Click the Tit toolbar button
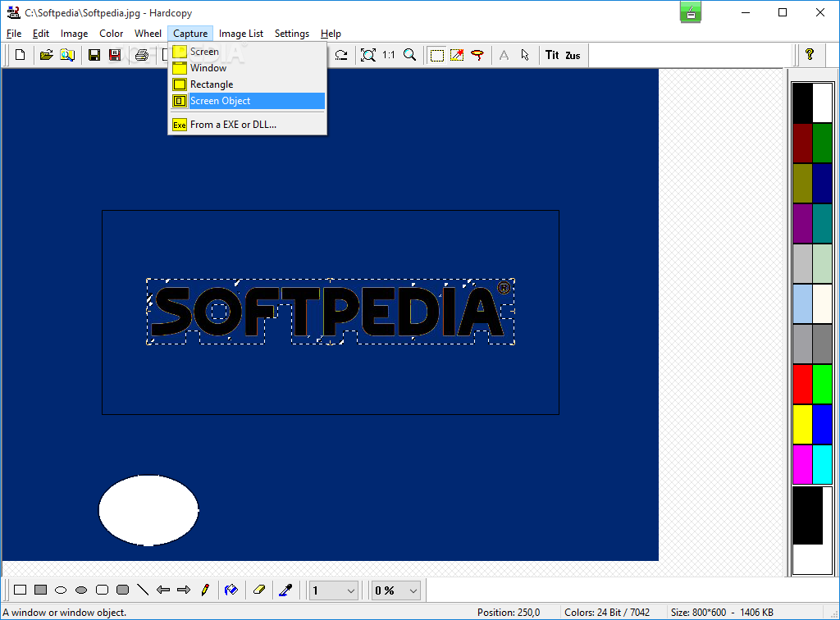This screenshot has height=620, width=840. click(552, 55)
